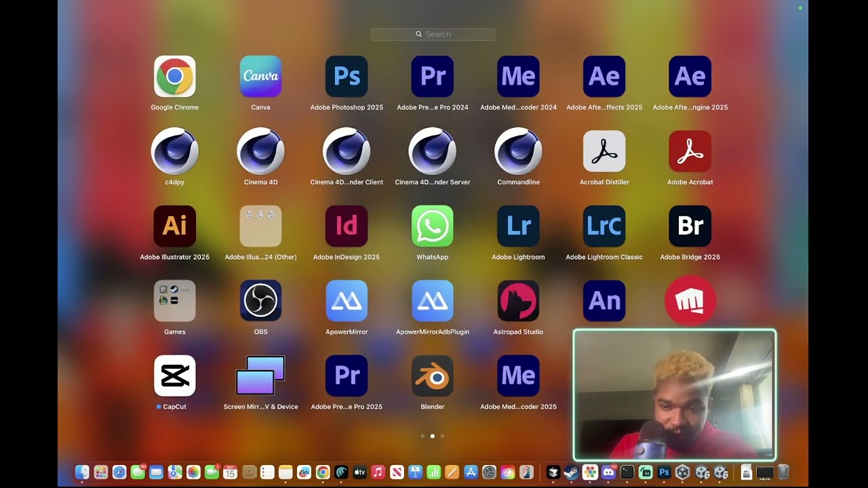Open the red Riot fist app

690,301
